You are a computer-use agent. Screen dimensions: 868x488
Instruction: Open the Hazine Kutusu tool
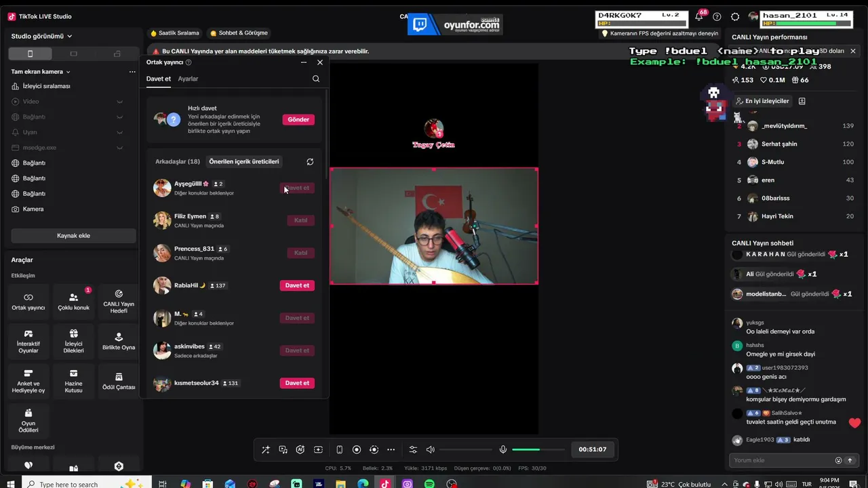[x=73, y=382]
